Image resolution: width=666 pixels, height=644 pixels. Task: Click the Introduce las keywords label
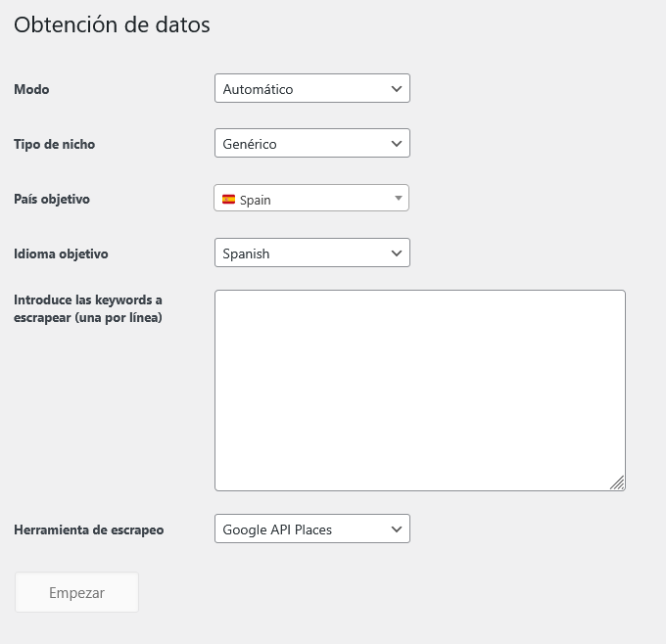click(x=88, y=308)
